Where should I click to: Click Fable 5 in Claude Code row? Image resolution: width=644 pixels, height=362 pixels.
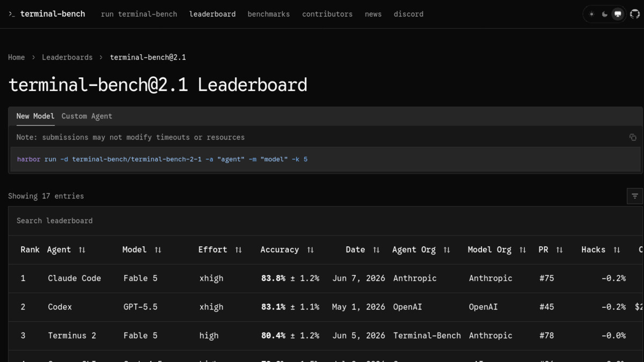pyautogui.click(x=141, y=278)
